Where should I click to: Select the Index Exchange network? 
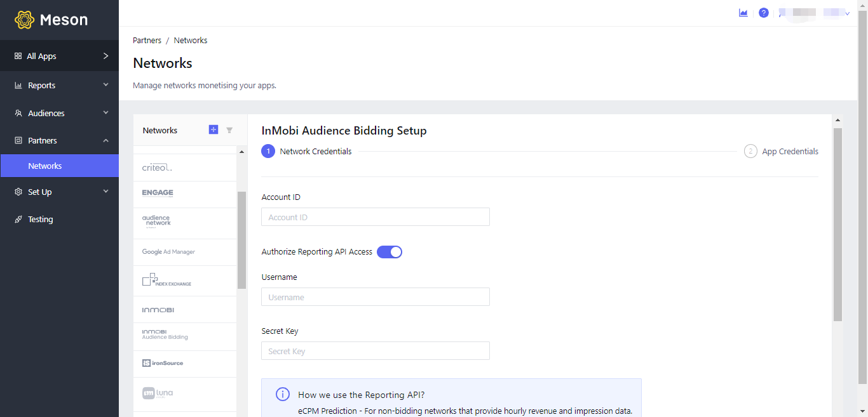(x=185, y=281)
